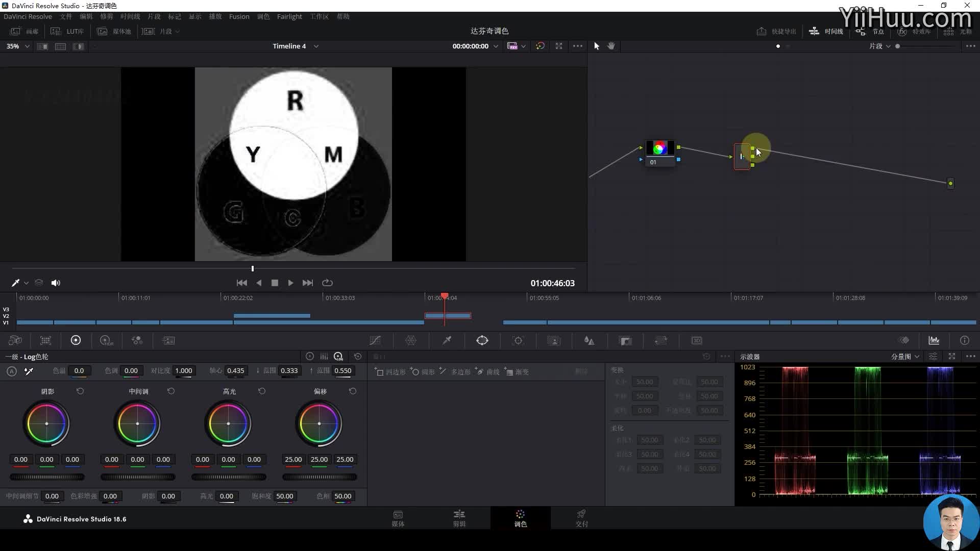Toggle auto balance button

(x=12, y=371)
